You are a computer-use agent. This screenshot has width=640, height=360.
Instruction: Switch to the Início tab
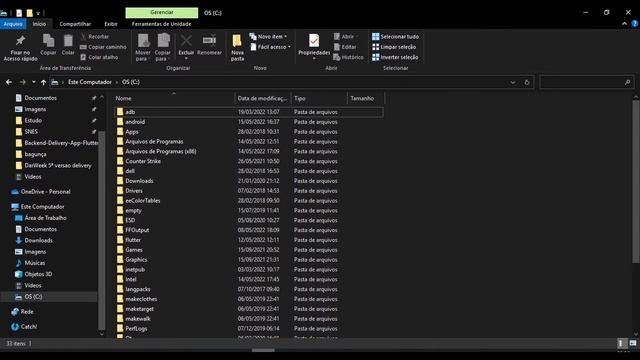[x=39, y=24]
